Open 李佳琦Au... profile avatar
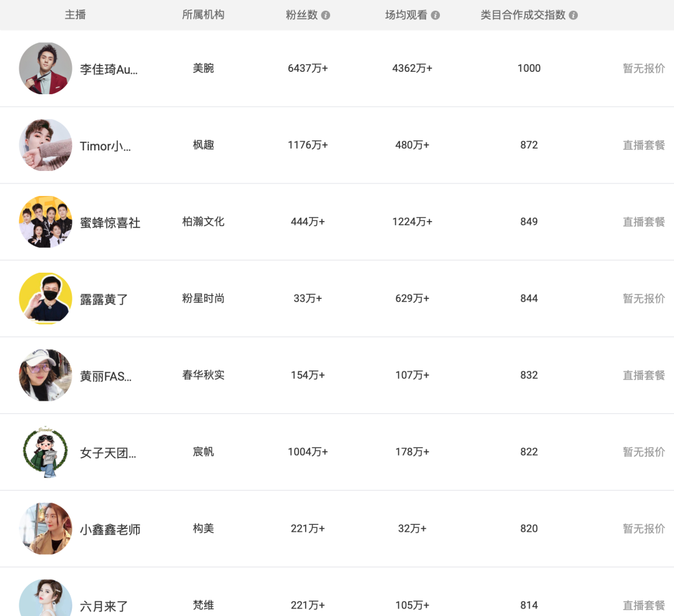The image size is (674, 616). pos(46,69)
